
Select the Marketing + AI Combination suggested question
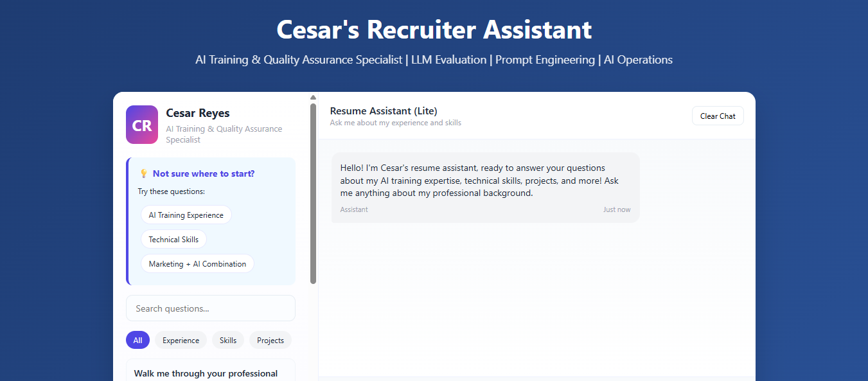tap(197, 263)
